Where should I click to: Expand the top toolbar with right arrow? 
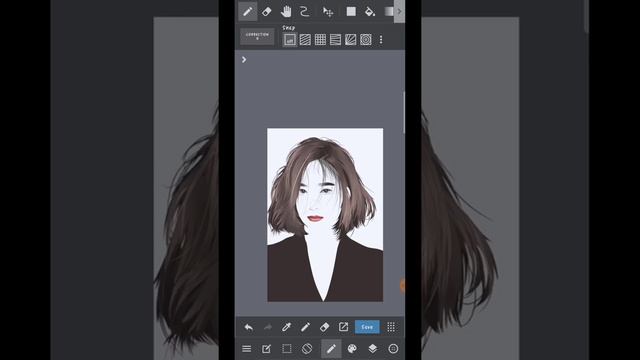point(399,11)
